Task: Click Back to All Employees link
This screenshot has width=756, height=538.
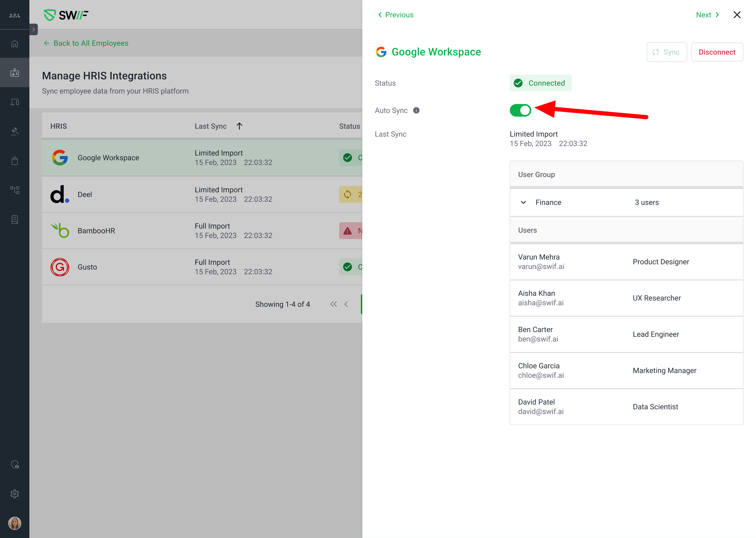Action: 86,43
